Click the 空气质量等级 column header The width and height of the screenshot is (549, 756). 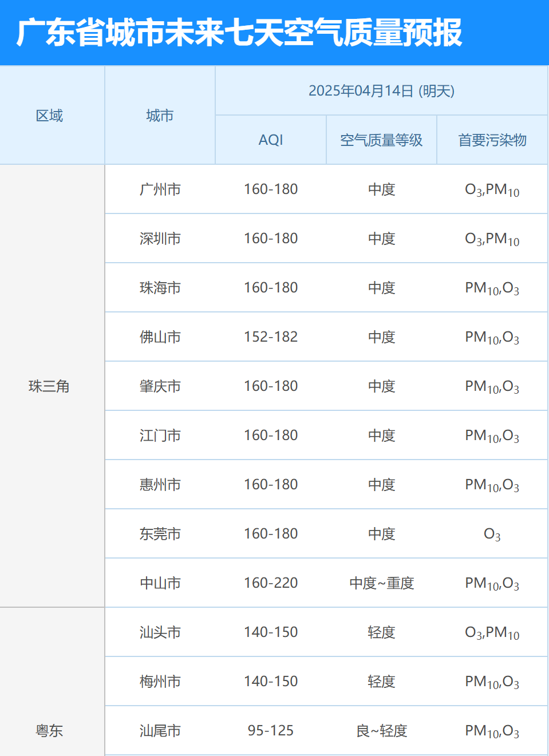pos(381,140)
